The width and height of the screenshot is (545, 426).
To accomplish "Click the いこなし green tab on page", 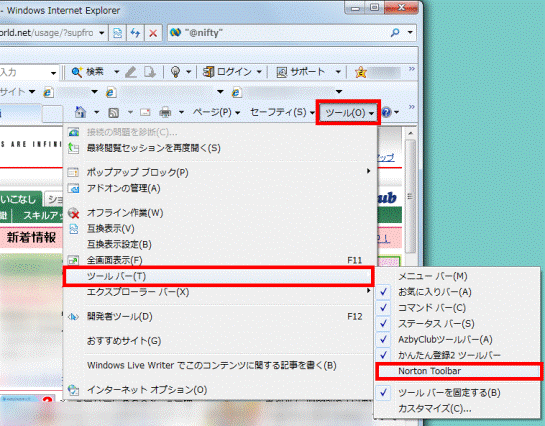I will click(x=19, y=199).
